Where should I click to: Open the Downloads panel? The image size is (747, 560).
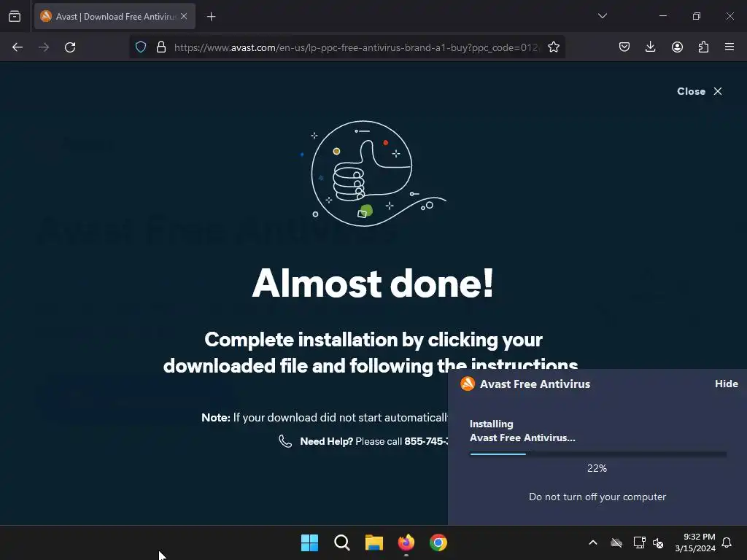(x=650, y=47)
